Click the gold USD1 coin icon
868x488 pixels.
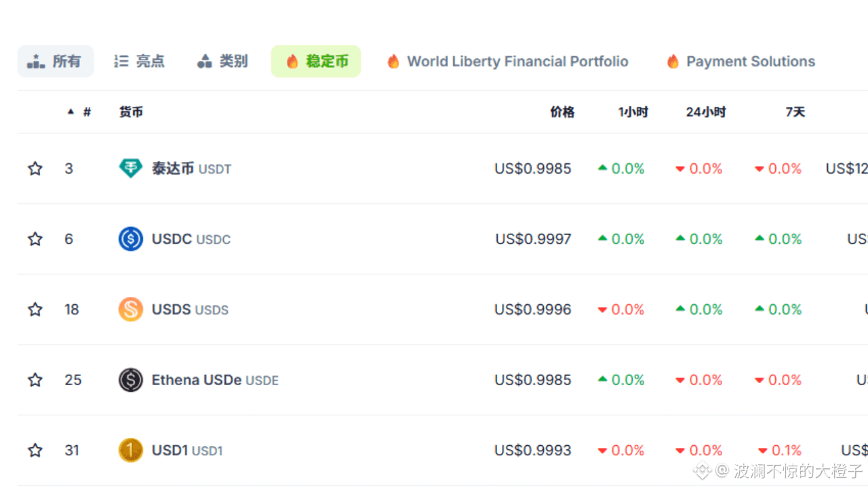(x=130, y=450)
